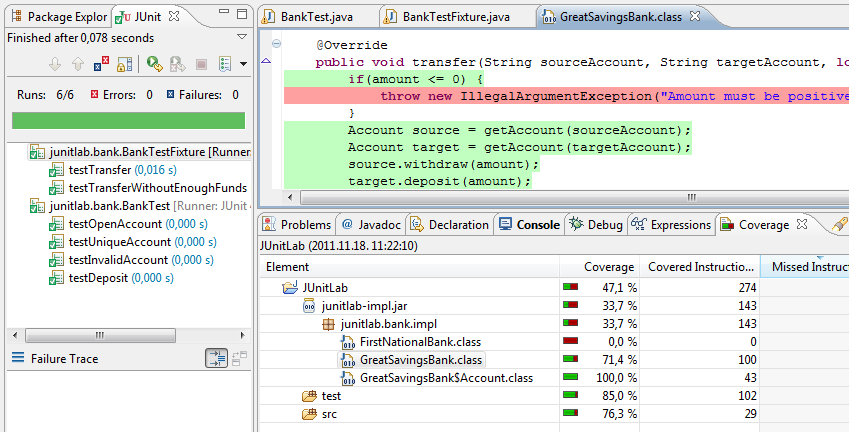Screen dimensions: 849x432
Task: Switch to the Console view tab
Action: [530, 225]
